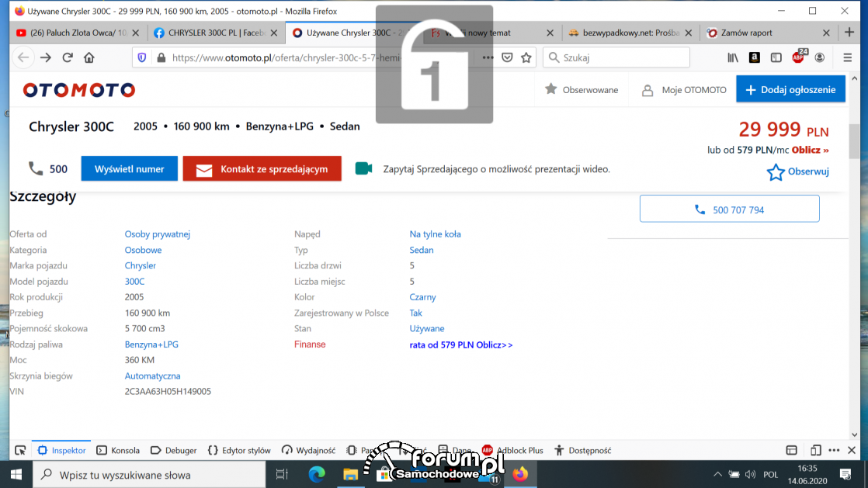Open the volume control in tray
Screen dimensions: 868x488
[751, 475]
